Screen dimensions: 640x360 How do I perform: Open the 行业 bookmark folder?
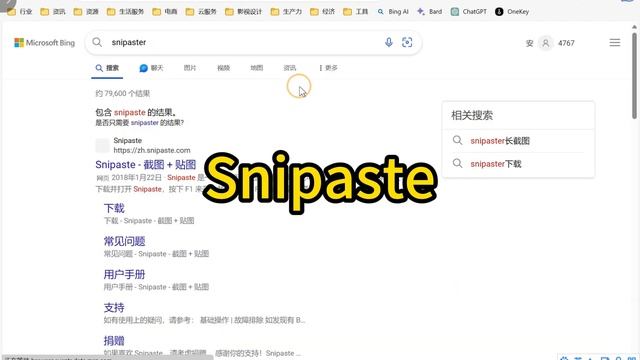coord(20,12)
